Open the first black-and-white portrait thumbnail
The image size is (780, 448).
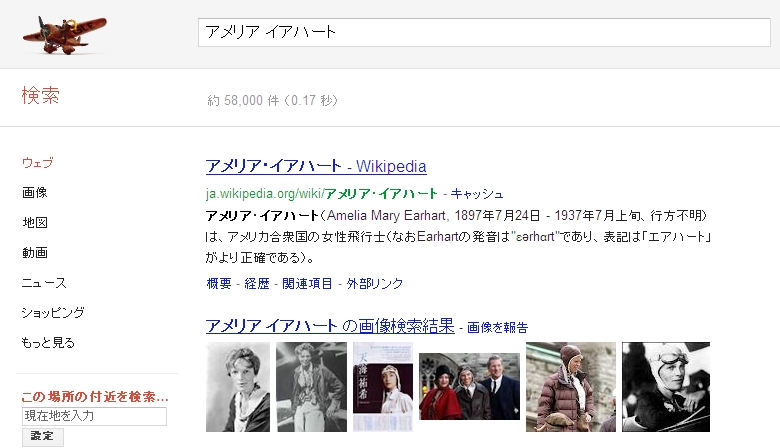[x=238, y=387]
